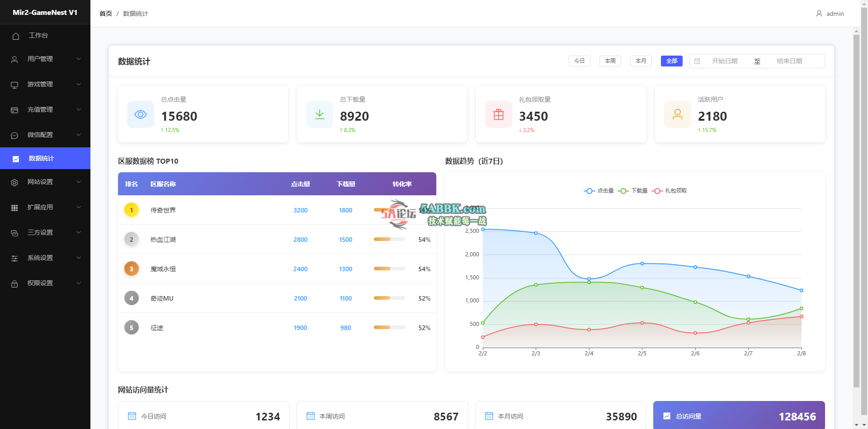The height and width of the screenshot is (429, 868).
Task: Toggle 下载量 series in chart legend
Action: 633,191
